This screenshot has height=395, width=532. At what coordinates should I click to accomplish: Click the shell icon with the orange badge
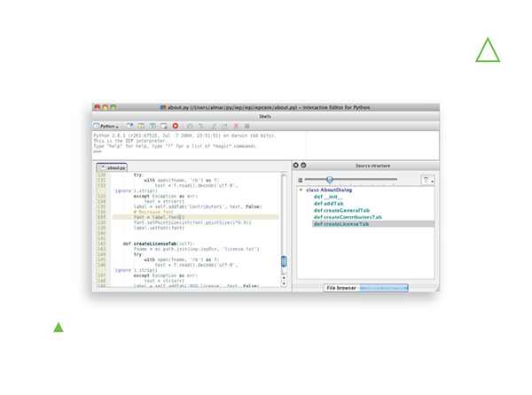pyautogui.click(x=164, y=126)
